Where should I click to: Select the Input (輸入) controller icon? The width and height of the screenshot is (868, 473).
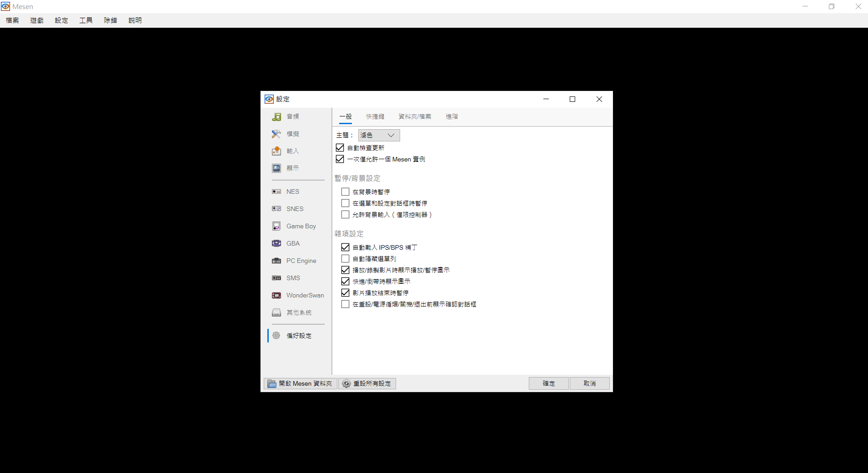276,151
